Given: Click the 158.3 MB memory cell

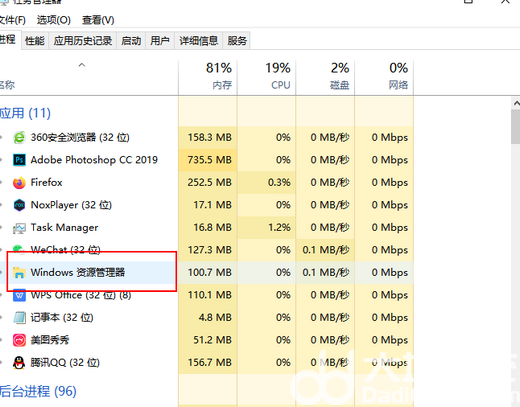Looking at the screenshot, I should pos(208,137).
